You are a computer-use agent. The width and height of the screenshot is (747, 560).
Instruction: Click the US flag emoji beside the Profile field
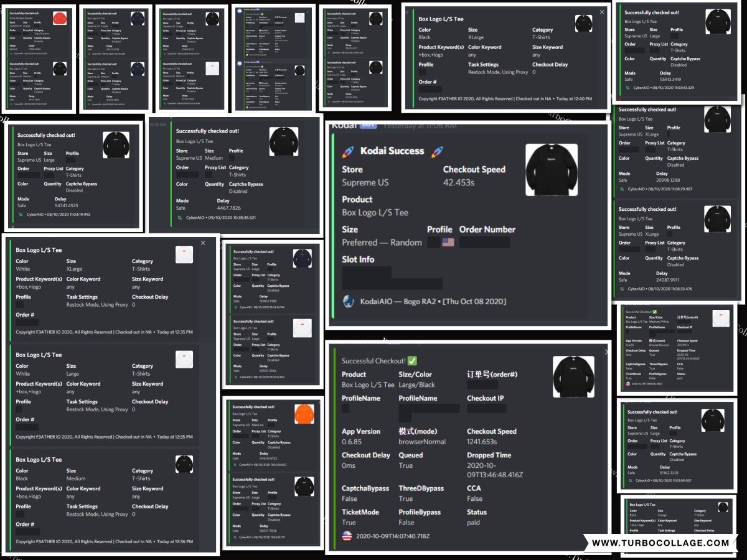click(448, 242)
